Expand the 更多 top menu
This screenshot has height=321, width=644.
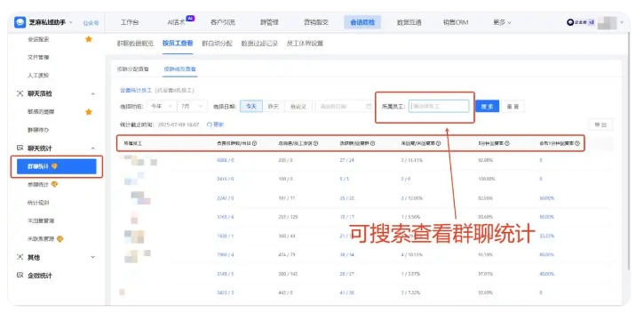tap(502, 22)
